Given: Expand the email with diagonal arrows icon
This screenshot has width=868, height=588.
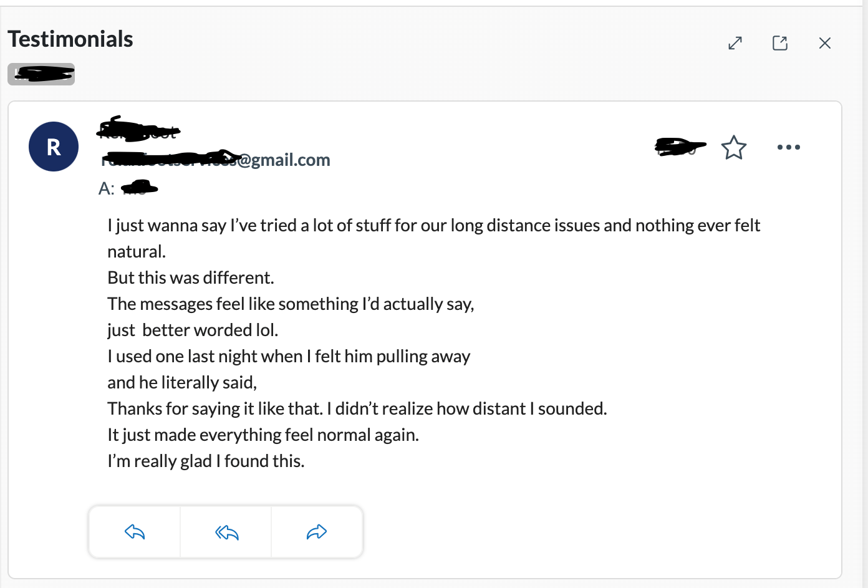Looking at the screenshot, I should (x=735, y=43).
